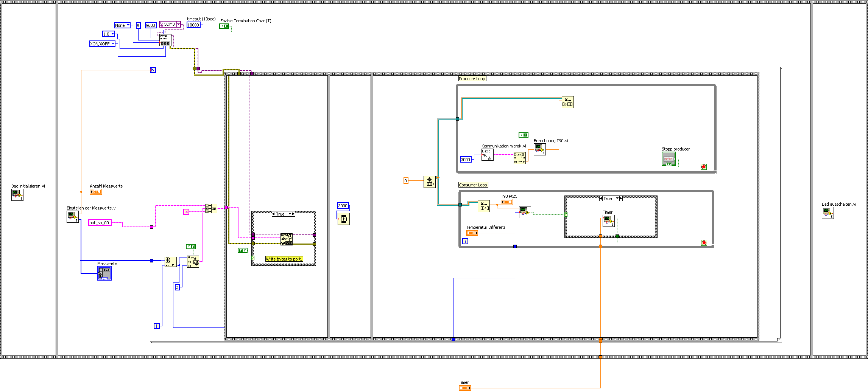Select the Index Array function node

click(x=171, y=262)
